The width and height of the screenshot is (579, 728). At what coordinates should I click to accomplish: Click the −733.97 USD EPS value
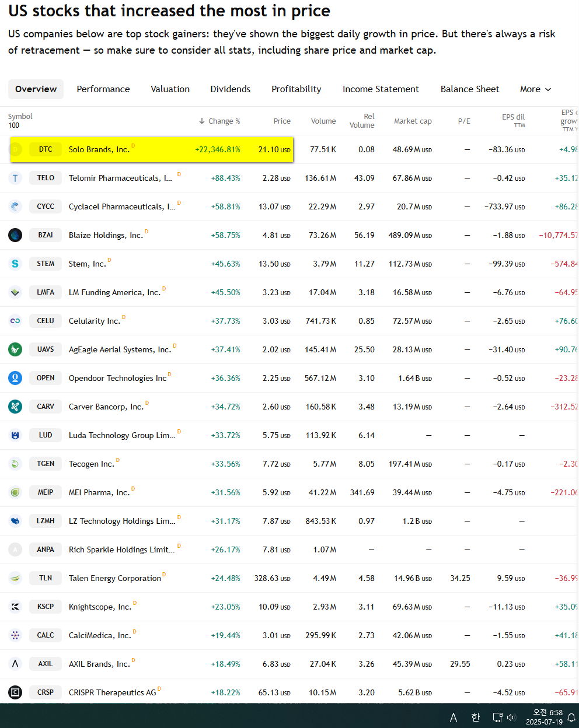click(x=505, y=206)
